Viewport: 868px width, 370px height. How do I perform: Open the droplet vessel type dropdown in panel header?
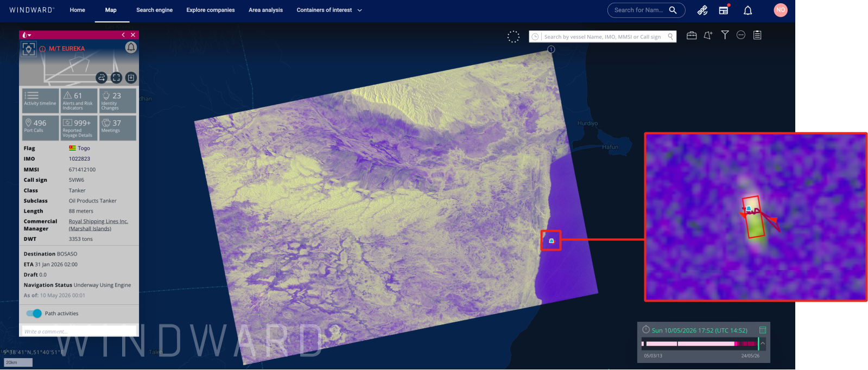[x=27, y=35]
